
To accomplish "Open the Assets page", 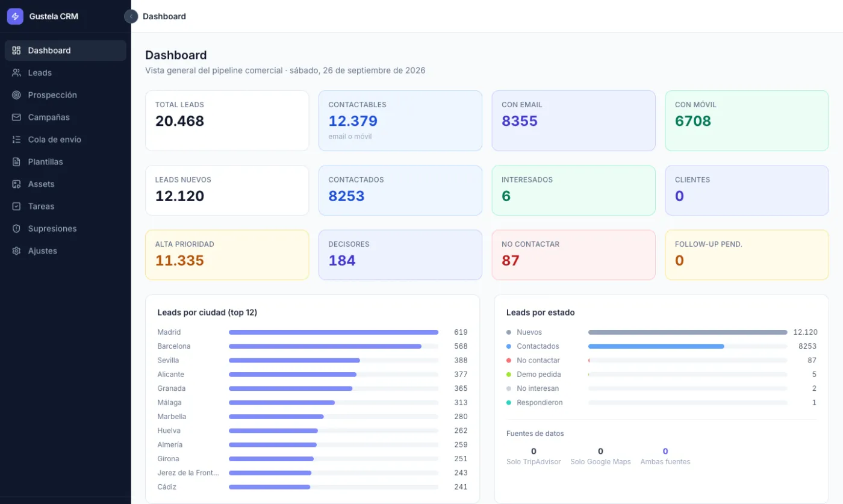I will (x=66, y=184).
